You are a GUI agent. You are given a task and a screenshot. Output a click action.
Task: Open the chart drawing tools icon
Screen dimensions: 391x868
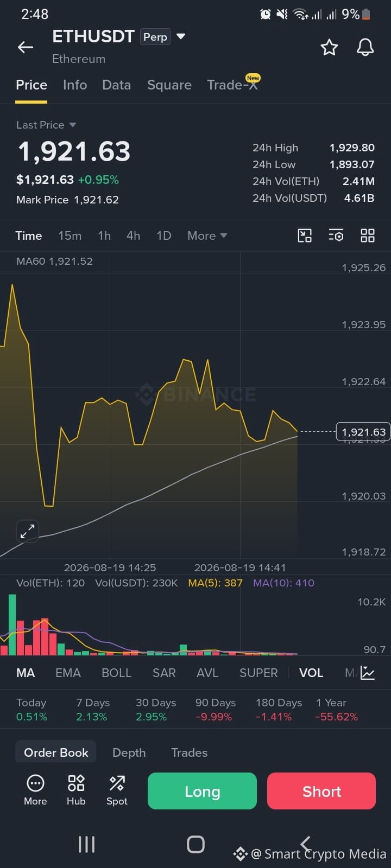click(305, 235)
